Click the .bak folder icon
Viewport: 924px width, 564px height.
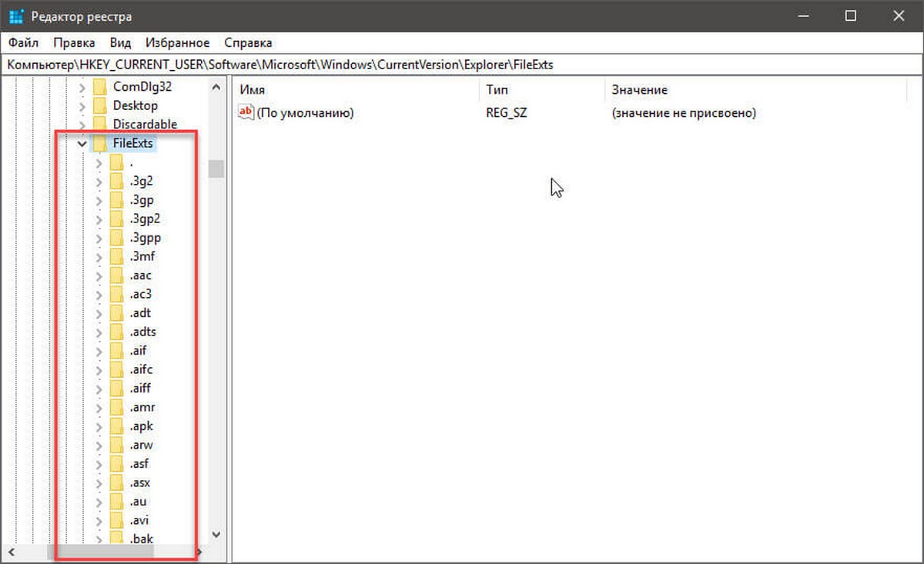point(116,539)
